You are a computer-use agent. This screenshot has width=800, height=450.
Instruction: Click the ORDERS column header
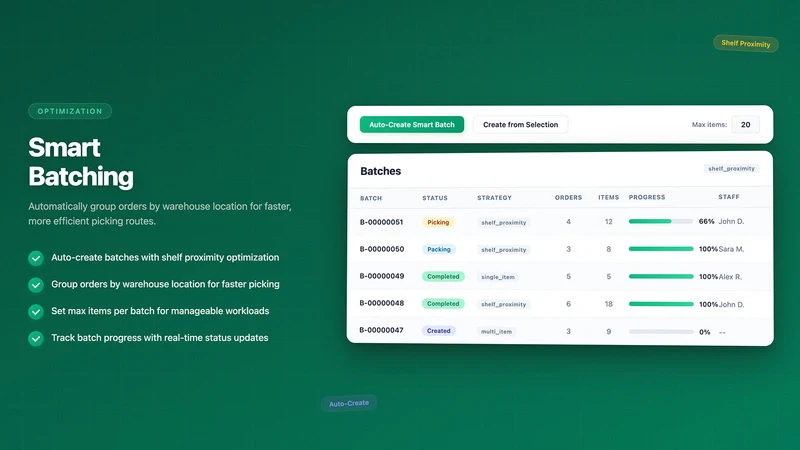(568, 197)
